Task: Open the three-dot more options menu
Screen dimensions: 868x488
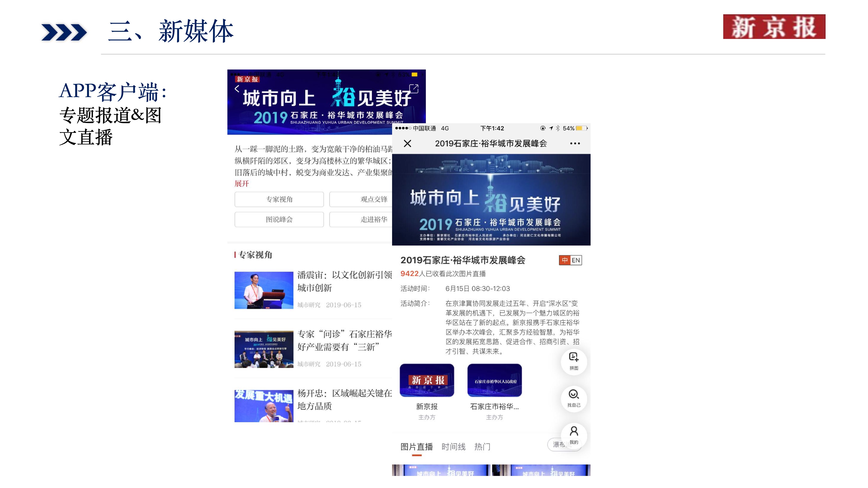Action: [575, 143]
